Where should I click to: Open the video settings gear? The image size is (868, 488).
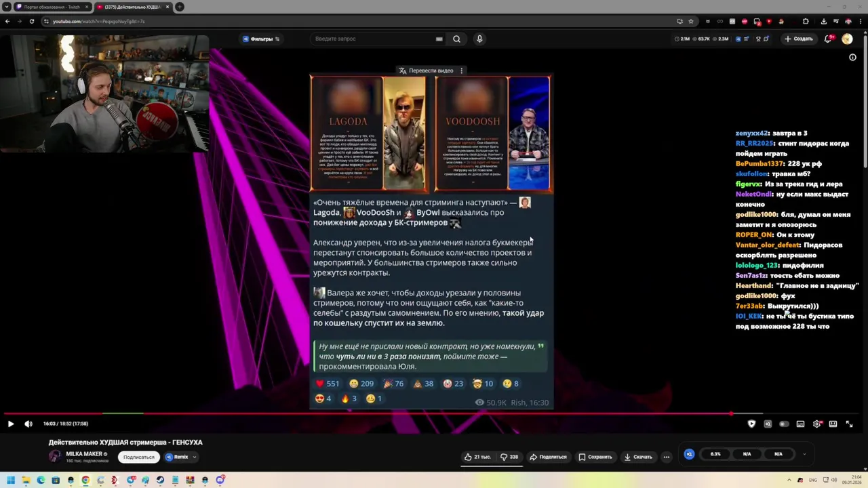pyautogui.click(x=817, y=424)
